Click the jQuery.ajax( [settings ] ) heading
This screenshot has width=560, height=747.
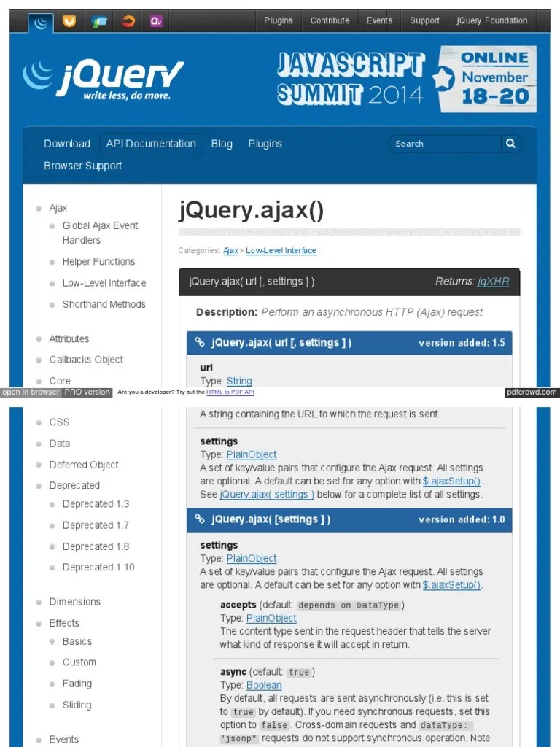tap(271, 519)
